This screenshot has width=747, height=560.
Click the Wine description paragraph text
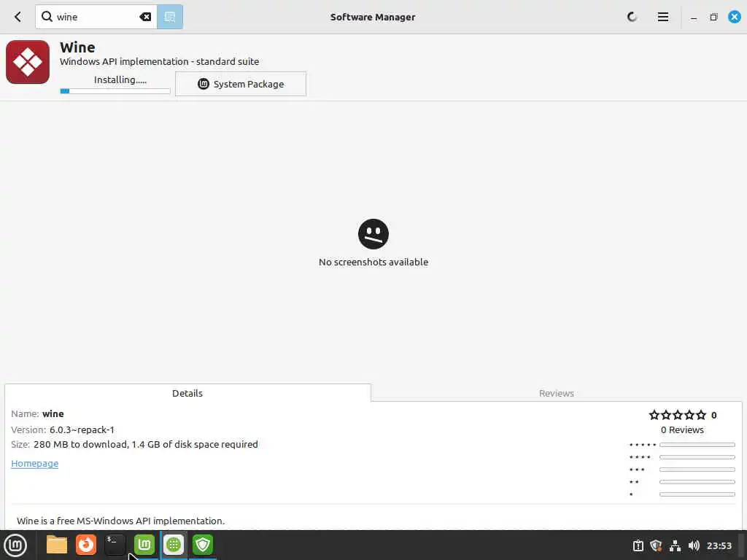coord(120,521)
